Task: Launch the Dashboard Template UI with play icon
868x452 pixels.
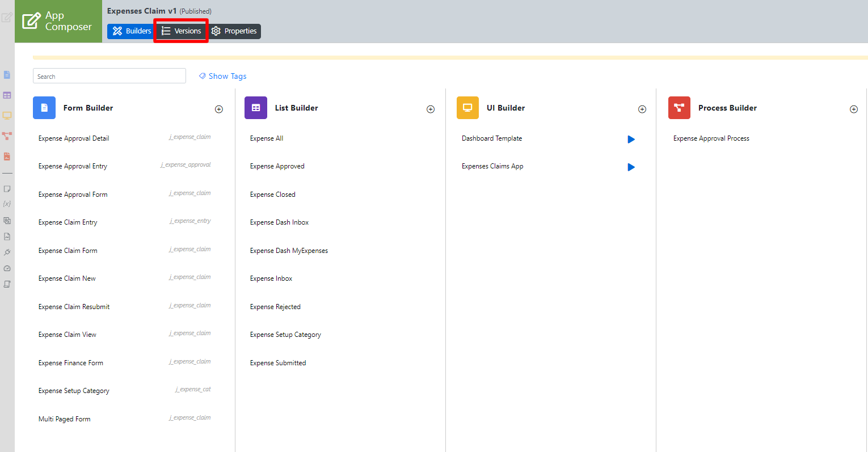Action: [631, 140]
